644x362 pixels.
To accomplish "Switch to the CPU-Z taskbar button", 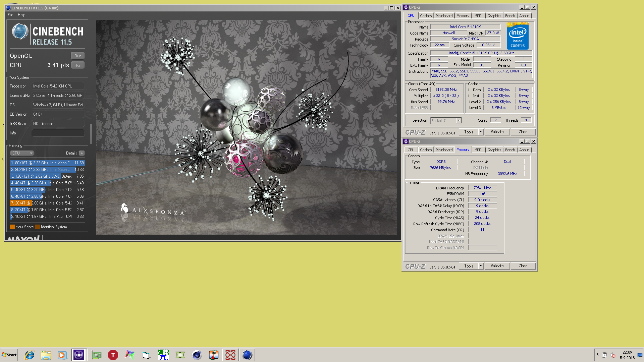I will (x=79, y=355).
